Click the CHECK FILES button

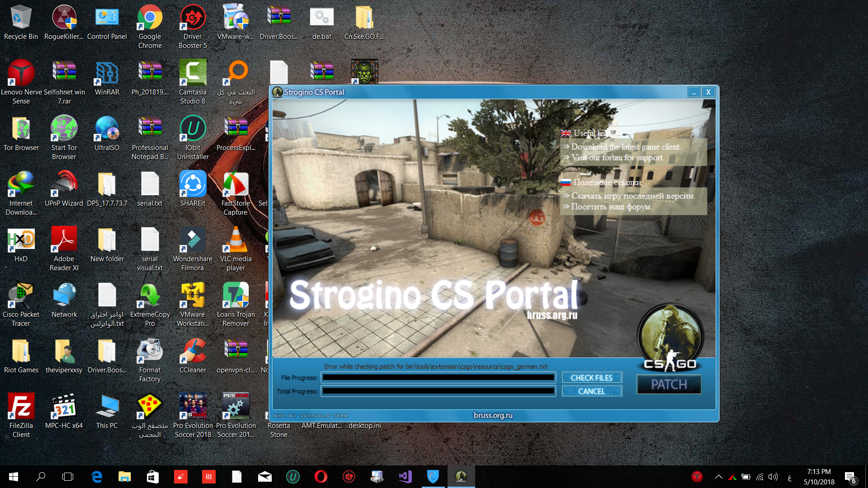[591, 378]
